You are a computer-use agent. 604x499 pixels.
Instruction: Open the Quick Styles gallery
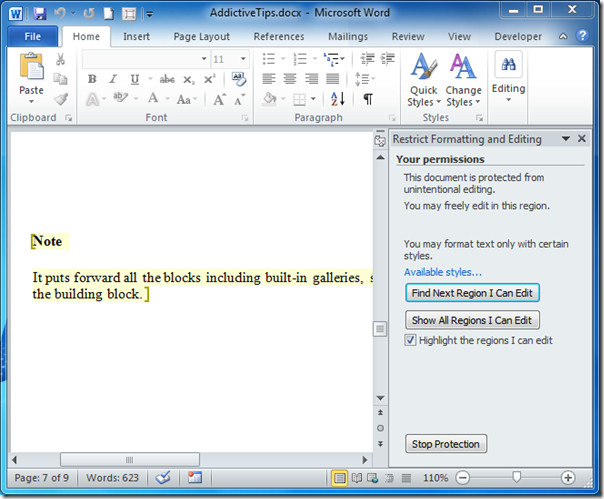[424, 80]
